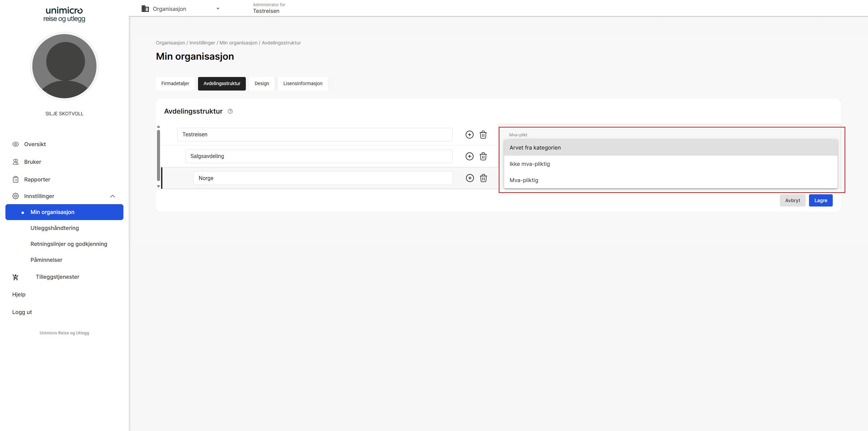Click the Salgsavdeling name input field
Viewport: 868px width, 431px height.
tap(319, 156)
